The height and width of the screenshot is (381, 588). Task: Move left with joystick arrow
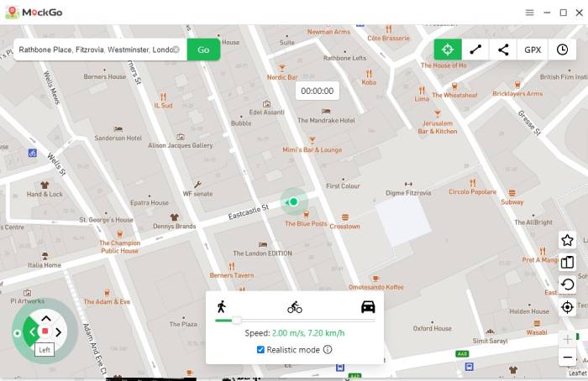coord(32,331)
